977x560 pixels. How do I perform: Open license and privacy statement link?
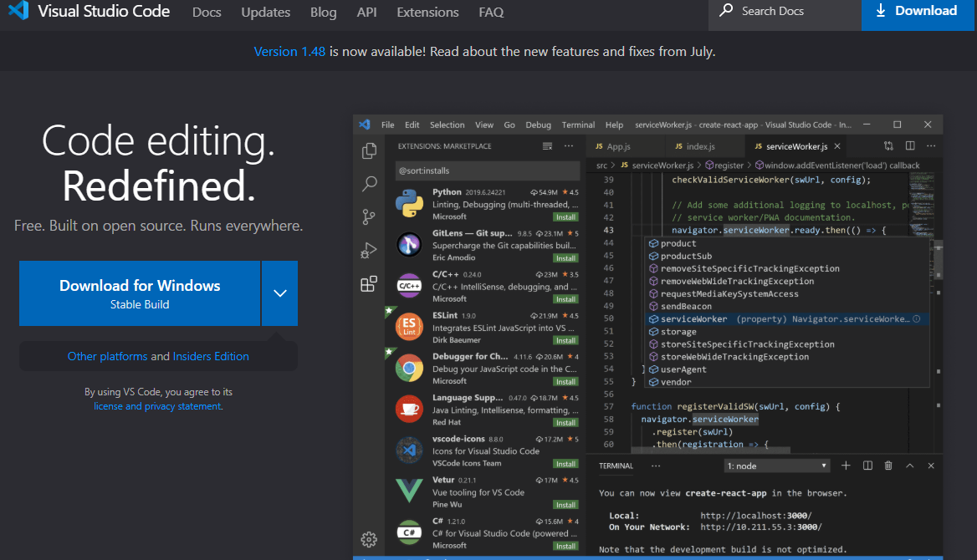[x=157, y=406]
